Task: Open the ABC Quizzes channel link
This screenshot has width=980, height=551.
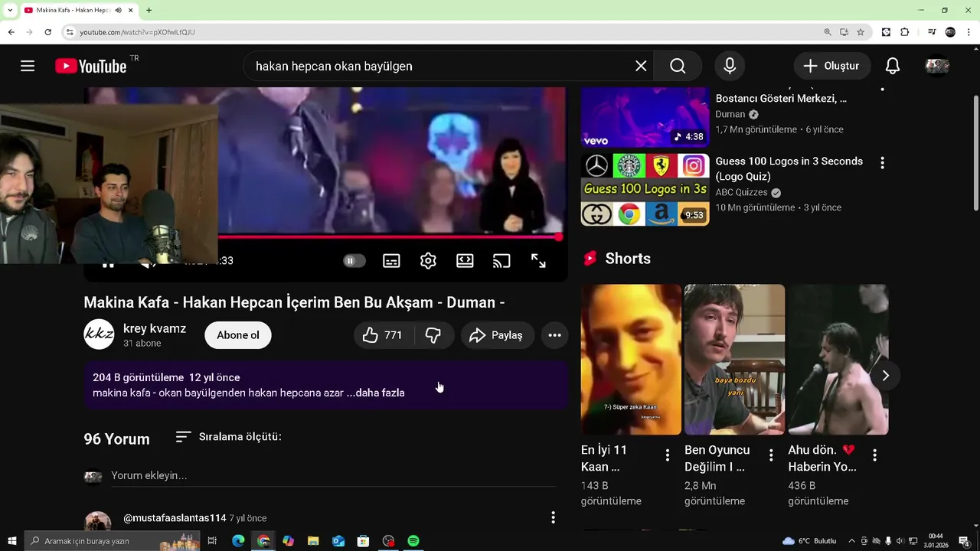Action: click(741, 193)
